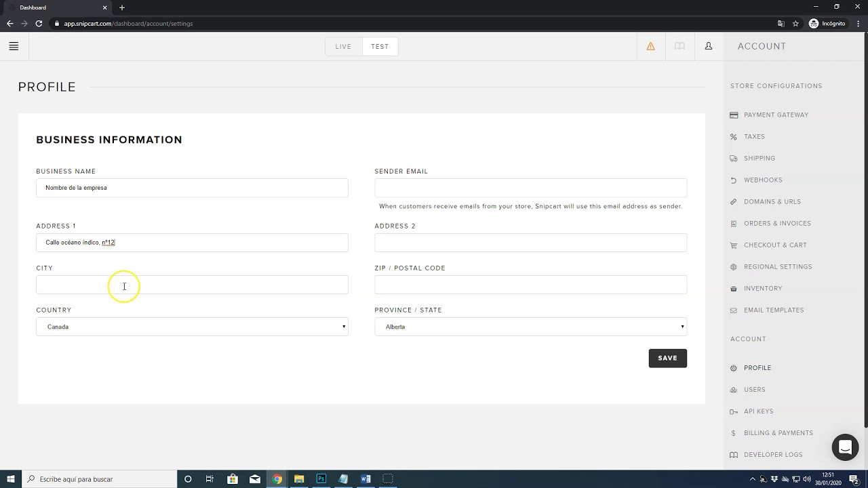This screenshot has width=868, height=488.
Task: Go to the Users page
Action: coord(755,390)
